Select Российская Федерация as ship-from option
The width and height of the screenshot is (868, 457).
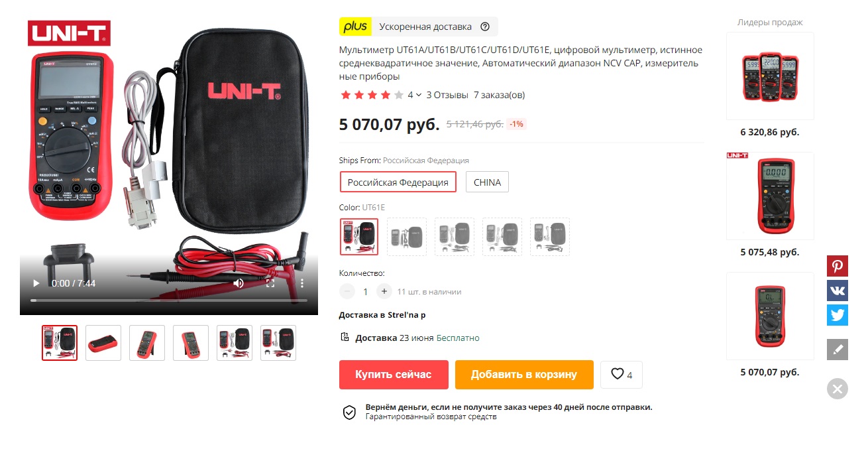click(x=398, y=182)
